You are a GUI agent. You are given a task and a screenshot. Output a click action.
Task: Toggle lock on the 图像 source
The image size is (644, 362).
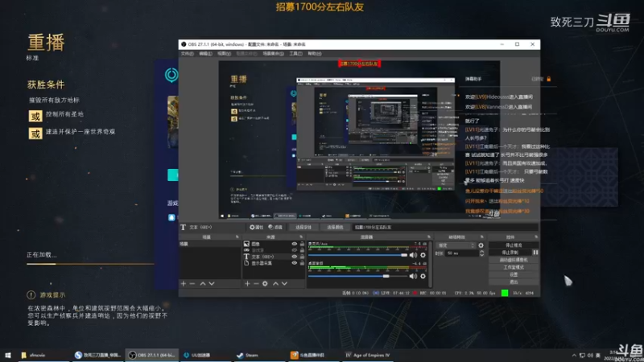(x=302, y=244)
